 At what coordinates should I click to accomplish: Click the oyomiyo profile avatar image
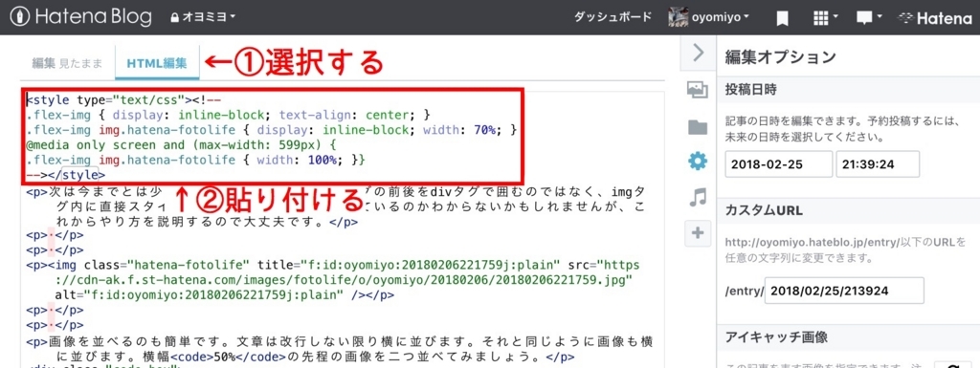[679, 17]
